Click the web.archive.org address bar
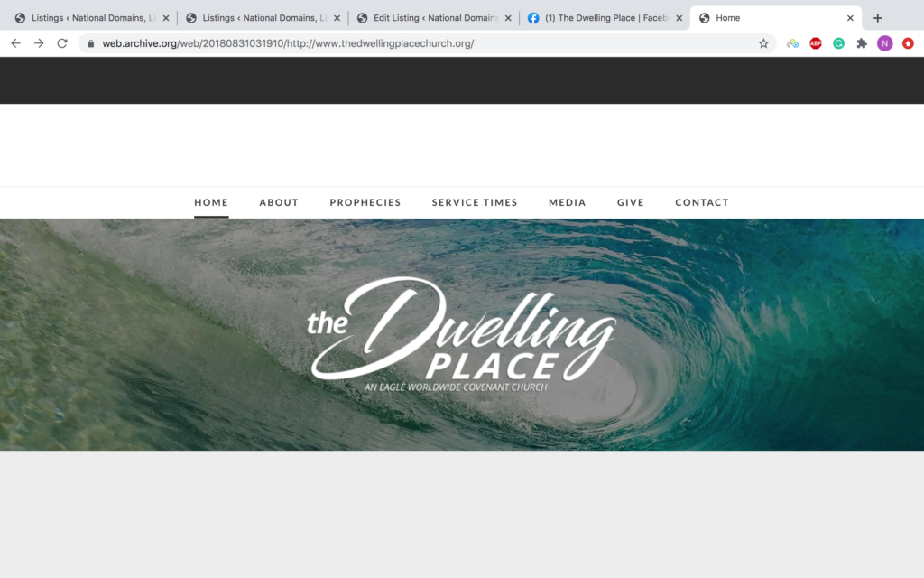Image resolution: width=924 pixels, height=578 pixels. [x=424, y=43]
